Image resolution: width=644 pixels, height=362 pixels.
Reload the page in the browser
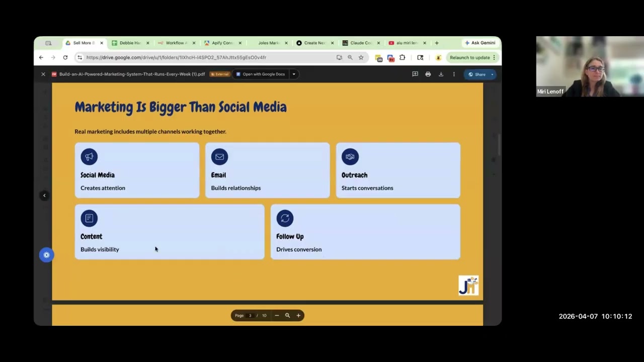(x=65, y=58)
